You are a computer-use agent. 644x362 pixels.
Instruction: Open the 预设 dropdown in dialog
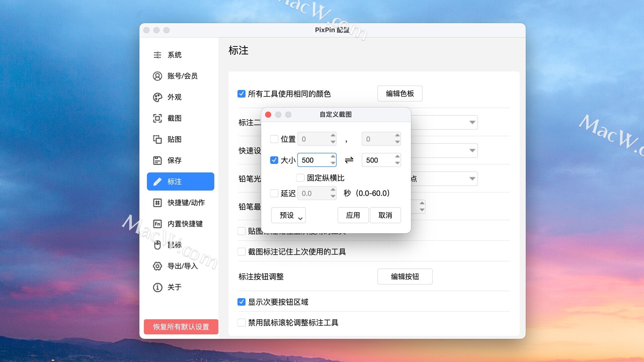coord(288,215)
